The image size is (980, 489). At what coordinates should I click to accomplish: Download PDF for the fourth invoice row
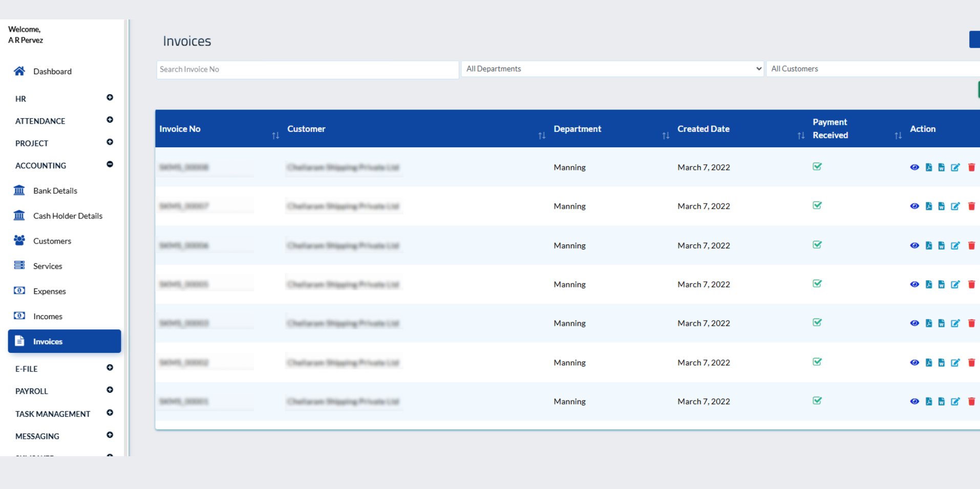pos(929,284)
